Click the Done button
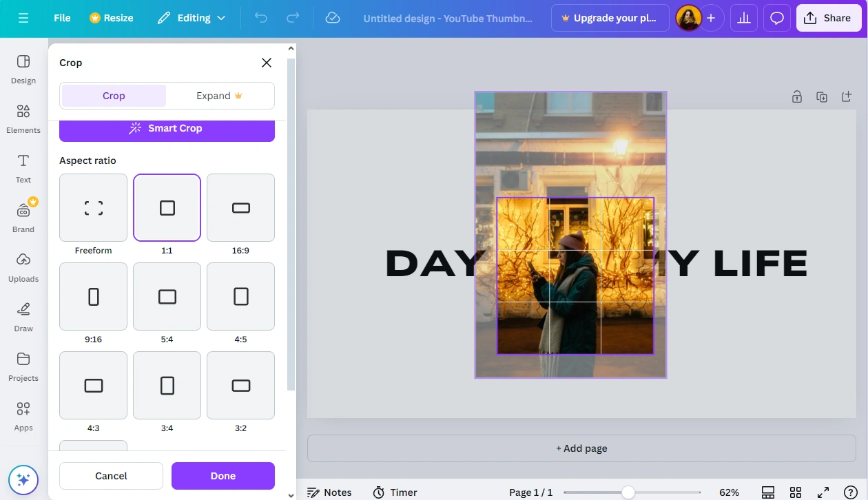Screen dimensions: 868x500 tap(223, 476)
